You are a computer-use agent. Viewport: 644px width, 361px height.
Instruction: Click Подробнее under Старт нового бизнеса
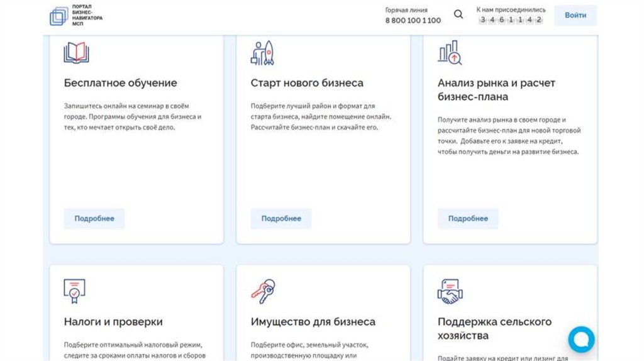pos(281,218)
